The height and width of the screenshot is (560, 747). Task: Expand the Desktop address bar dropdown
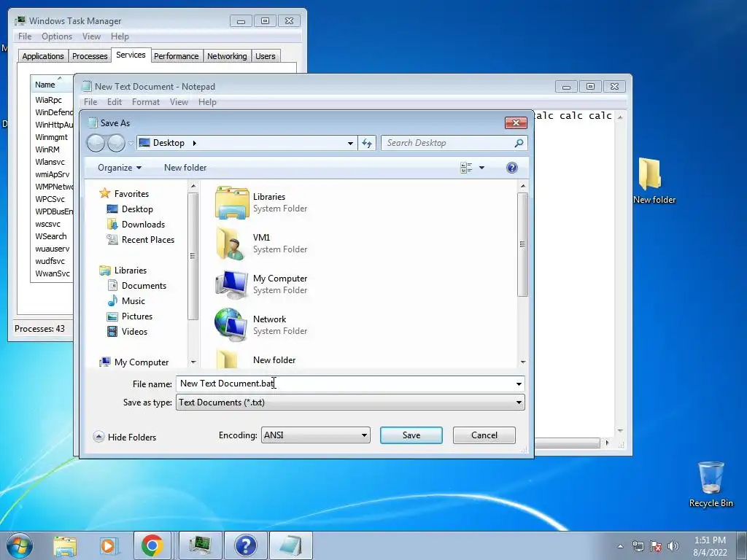point(350,143)
